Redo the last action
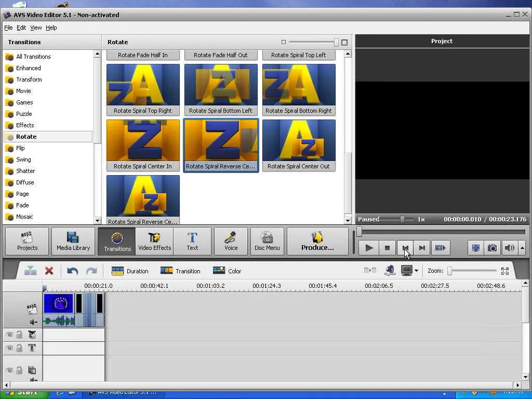The width and height of the screenshot is (532, 399). point(91,271)
